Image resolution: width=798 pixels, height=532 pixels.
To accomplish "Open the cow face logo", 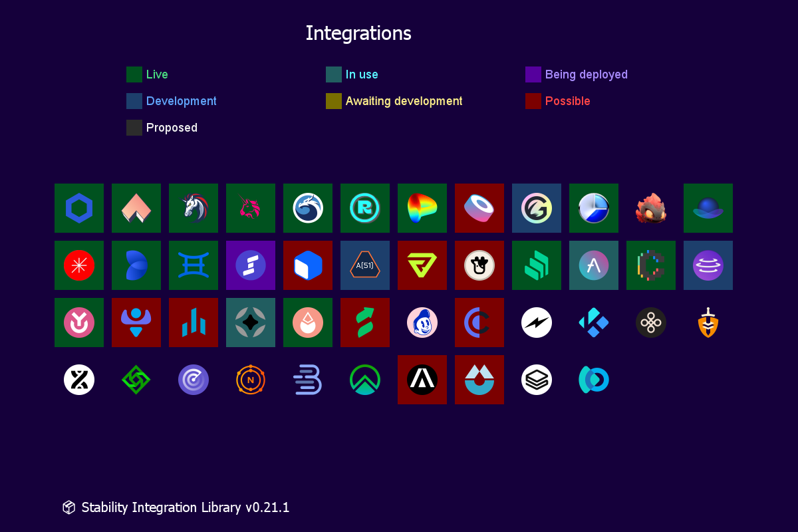I will pyautogui.click(x=479, y=265).
